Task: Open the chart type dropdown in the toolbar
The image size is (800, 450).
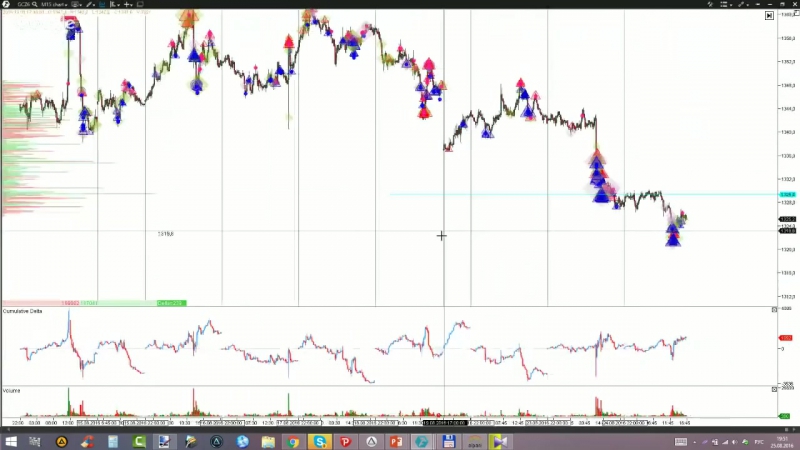Action: tap(77, 4)
